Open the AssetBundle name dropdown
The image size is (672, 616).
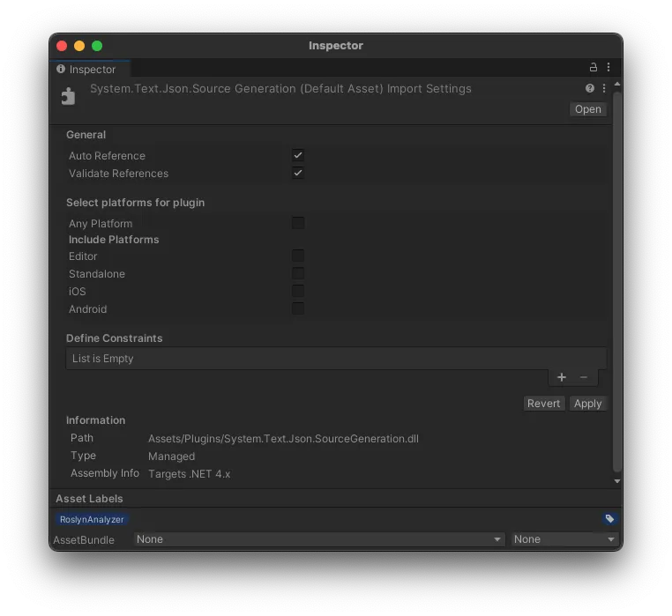point(319,539)
